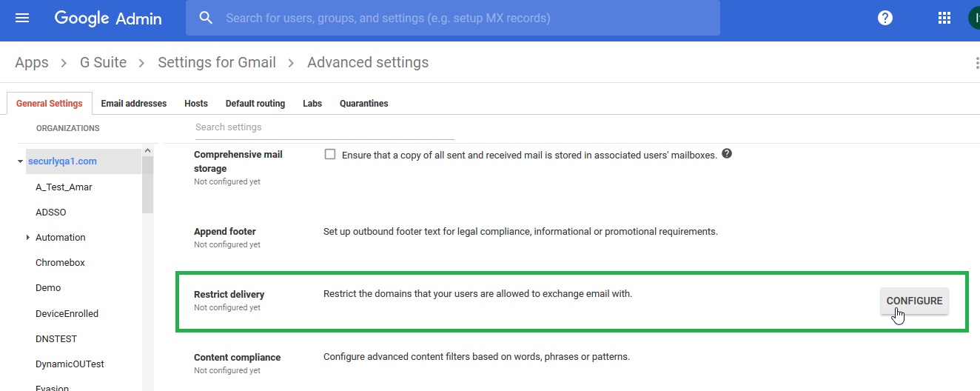
Task: Open the hamburger main menu
Action: coord(22,18)
